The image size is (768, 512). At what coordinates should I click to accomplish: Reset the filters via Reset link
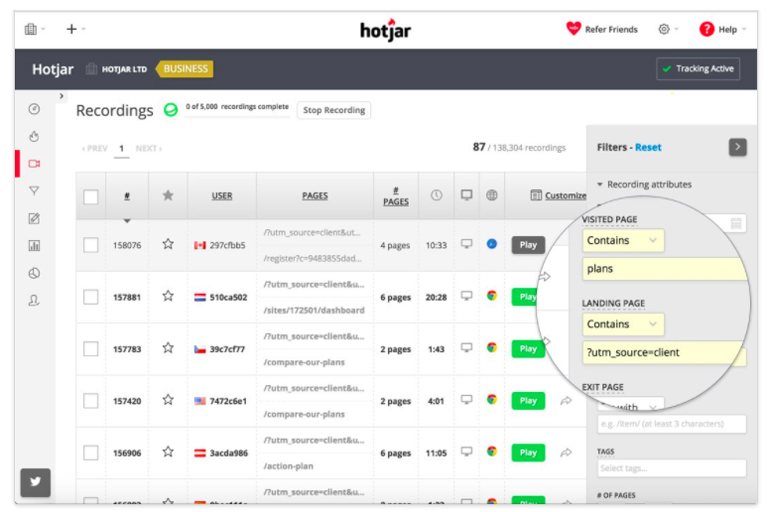coord(648,147)
